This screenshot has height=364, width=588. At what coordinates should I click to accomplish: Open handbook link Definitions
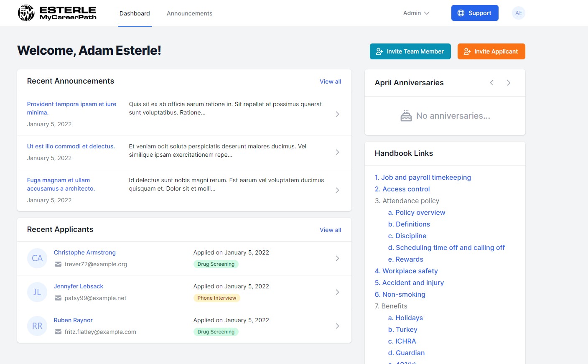409,224
